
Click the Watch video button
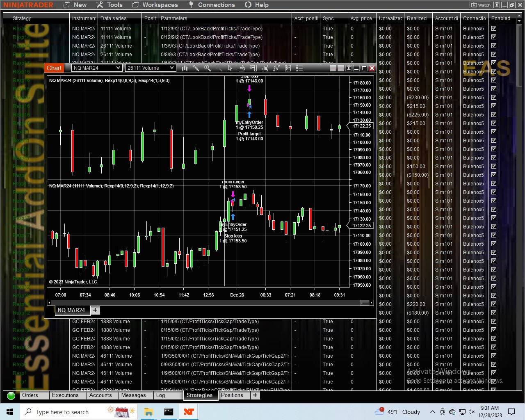481,5
